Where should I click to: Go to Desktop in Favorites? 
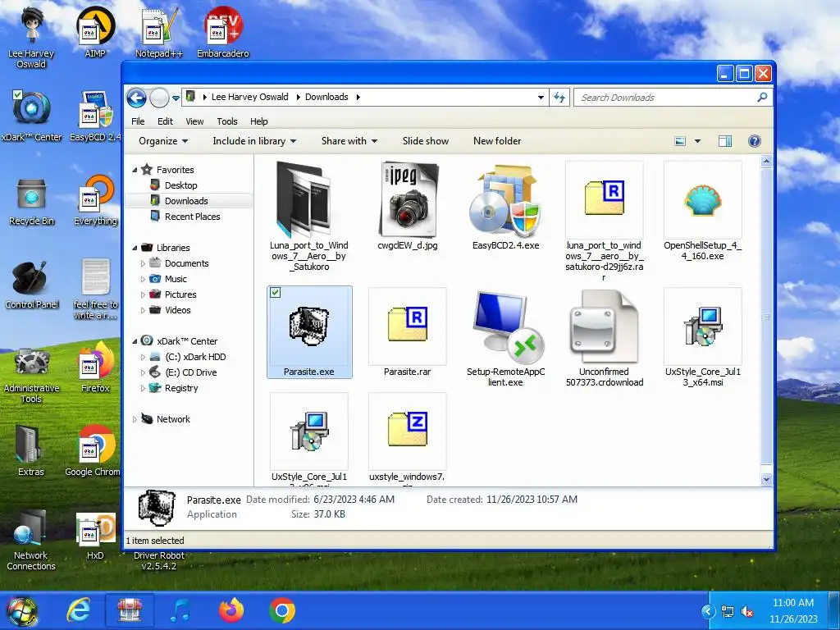coord(180,185)
